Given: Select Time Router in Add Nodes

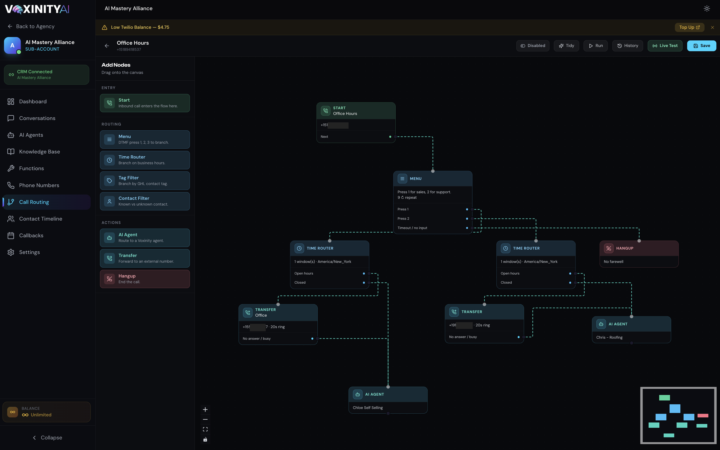Looking at the screenshot, I should pyautogui.click(x=145, y=160).
